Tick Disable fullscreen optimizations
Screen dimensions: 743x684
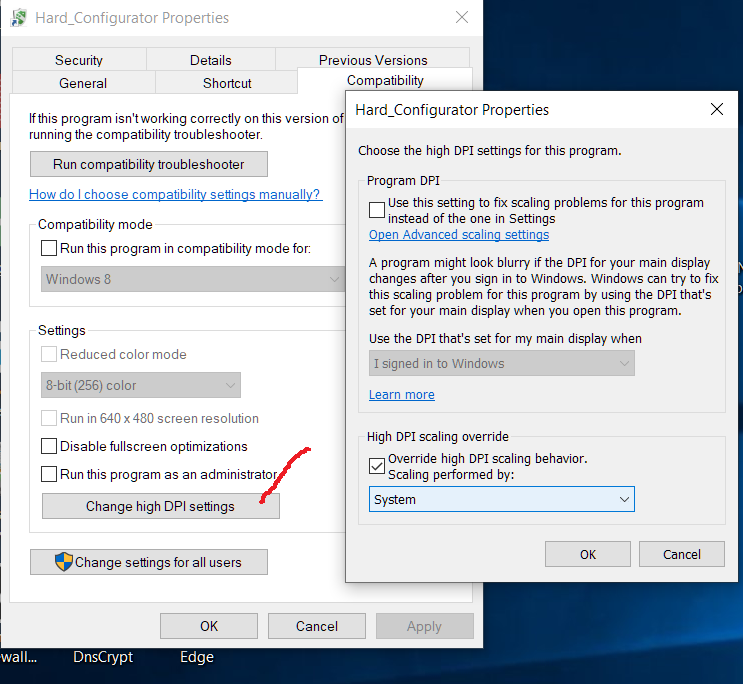49,446
